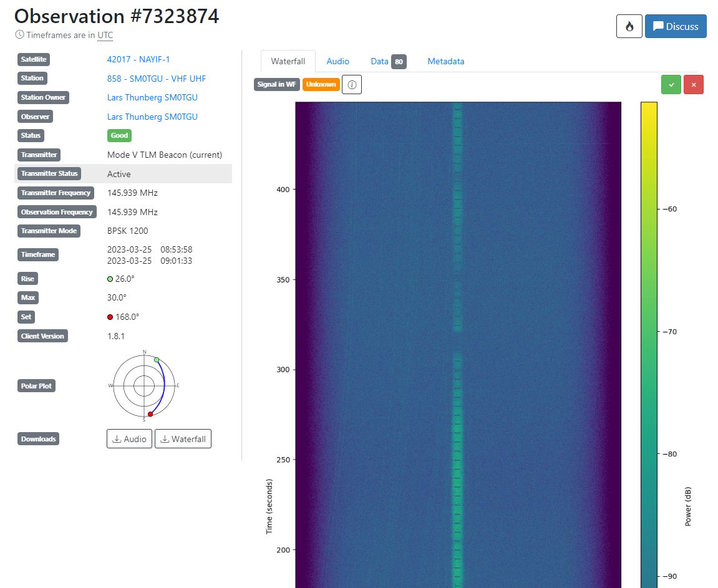Open the Transmitter Mode BPSK 1200 entry
The width and height of the screenshot is (718, 588).
[x=126, y=231]
